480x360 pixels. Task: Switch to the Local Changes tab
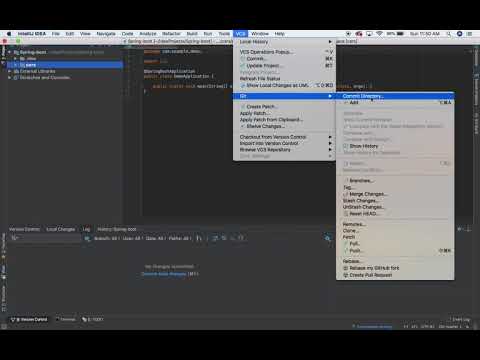pyautogui.click(x=61, y=229)
